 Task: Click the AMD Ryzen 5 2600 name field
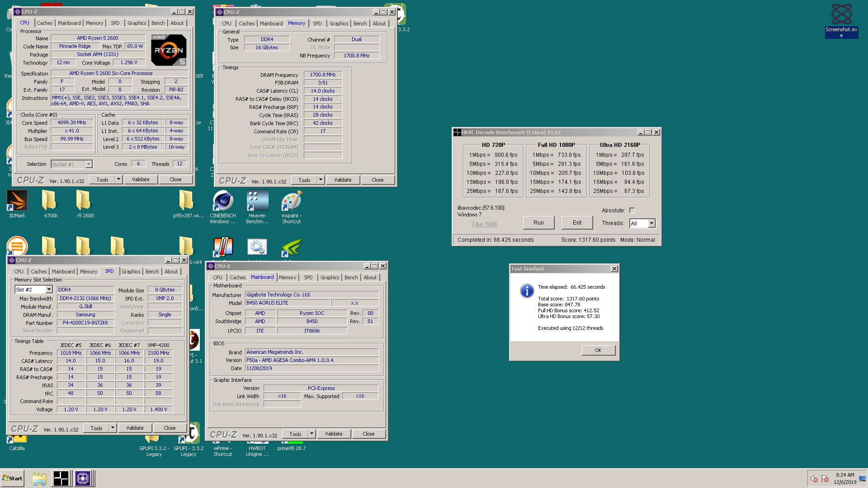tap(98, 38)
